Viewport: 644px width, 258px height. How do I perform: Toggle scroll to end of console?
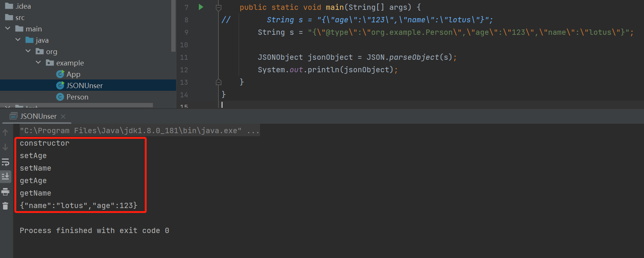point(5,177)
